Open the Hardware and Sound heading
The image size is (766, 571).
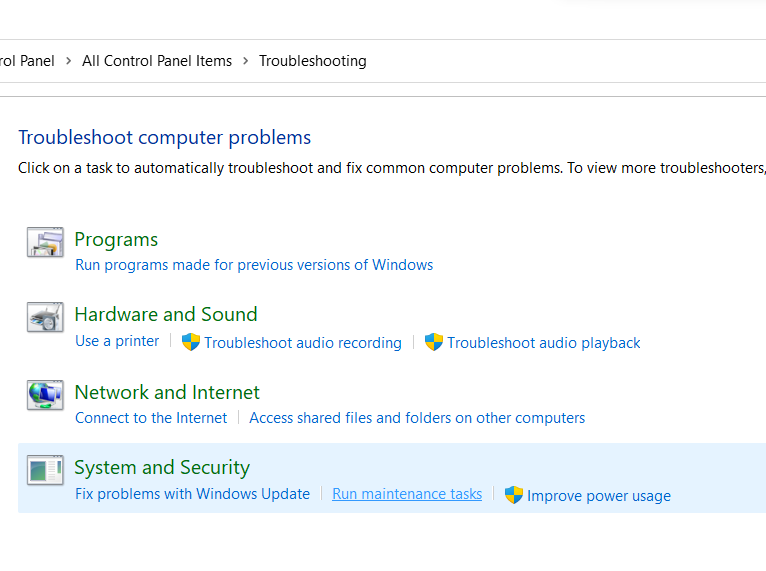point(166,315)
